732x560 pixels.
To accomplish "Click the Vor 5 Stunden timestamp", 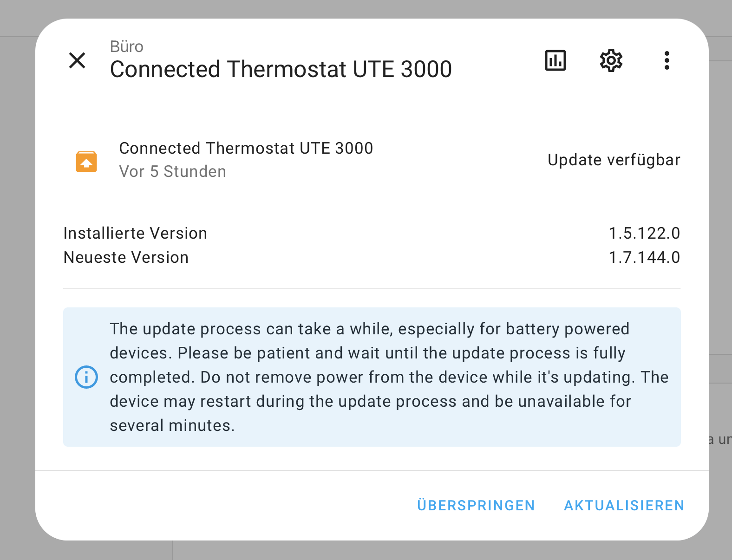I will coord(172,171).
